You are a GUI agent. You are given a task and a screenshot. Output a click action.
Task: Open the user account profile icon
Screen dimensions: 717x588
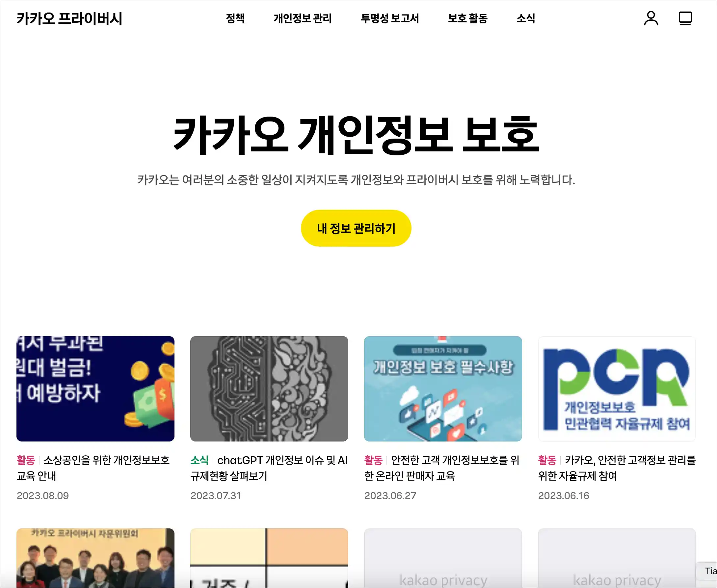(x=651, y=18)
